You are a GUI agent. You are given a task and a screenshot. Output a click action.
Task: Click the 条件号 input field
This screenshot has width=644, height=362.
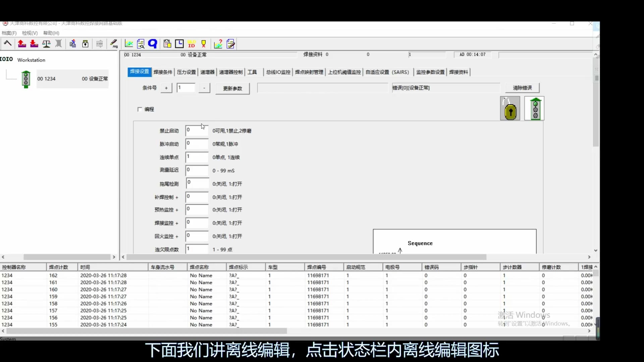click(x=186, y=88)
